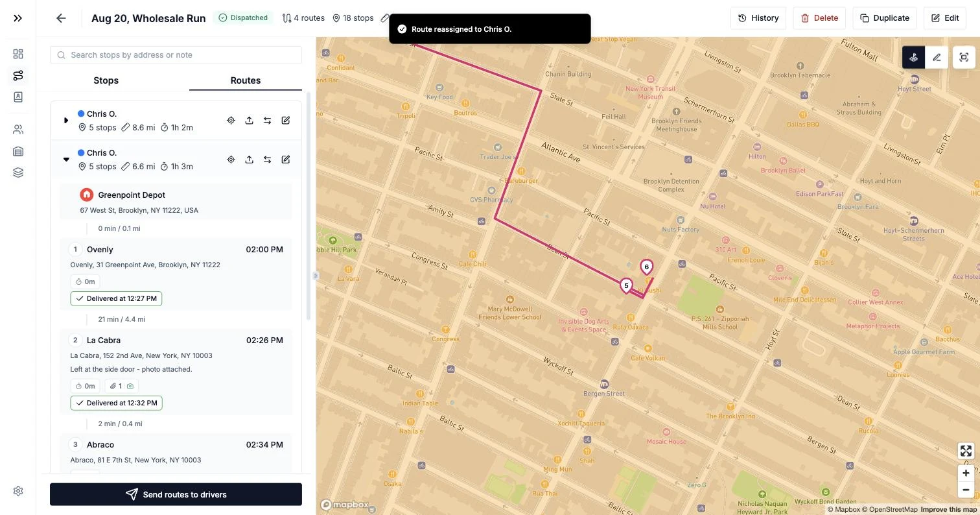Open the dashboard grid icon in sidebar
This screenshot has width=980, height=515.
(18, 54)
